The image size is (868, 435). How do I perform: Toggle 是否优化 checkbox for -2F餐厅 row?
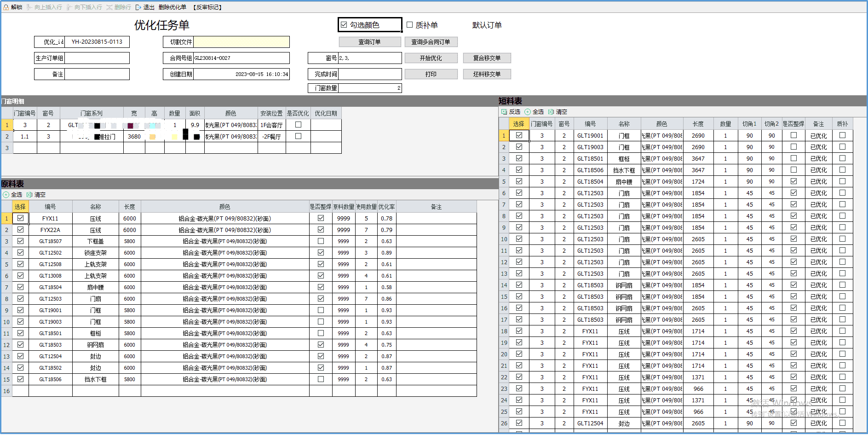click(x=298, y=136)
